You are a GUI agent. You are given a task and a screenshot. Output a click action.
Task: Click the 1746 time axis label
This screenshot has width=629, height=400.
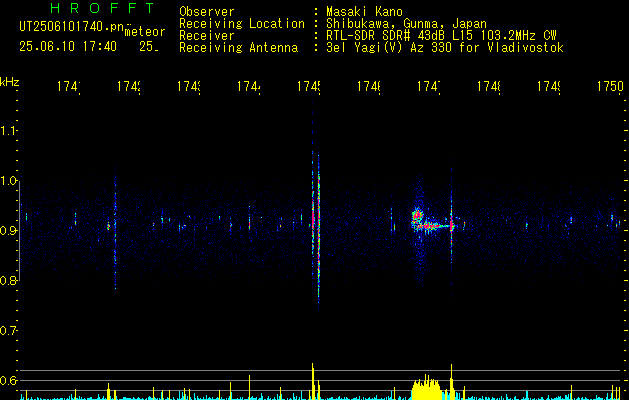[369, 86]
